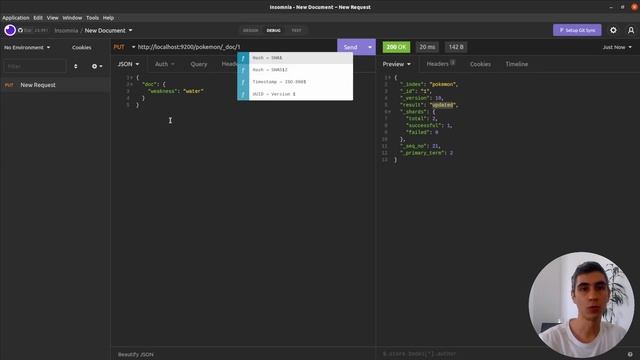Viewport: 640px width, 360px height.
Task: Click the 142 B response size tag
Action: coord(456,47)
